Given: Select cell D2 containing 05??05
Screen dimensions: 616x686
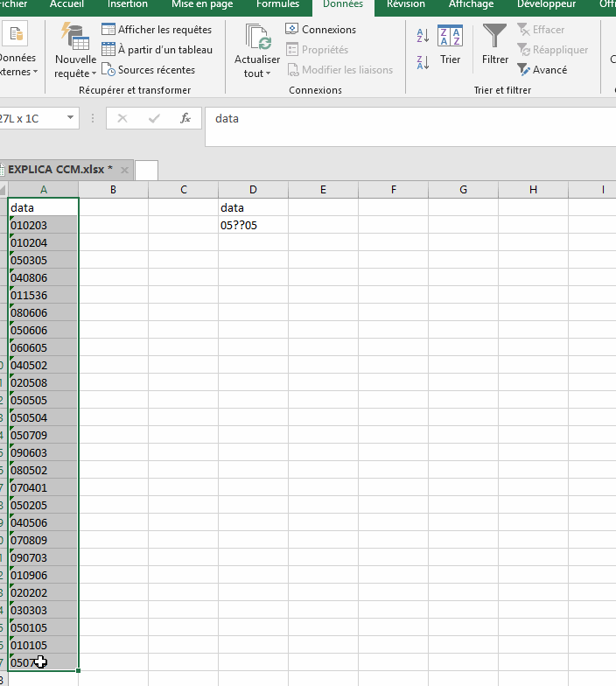Looking at the screenshot, I should [254, 225].
